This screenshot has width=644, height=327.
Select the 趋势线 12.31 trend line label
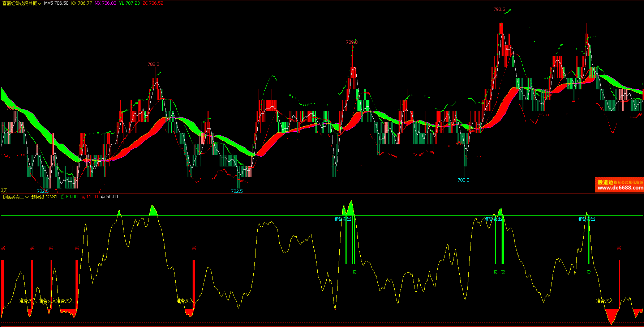(44, 197)
